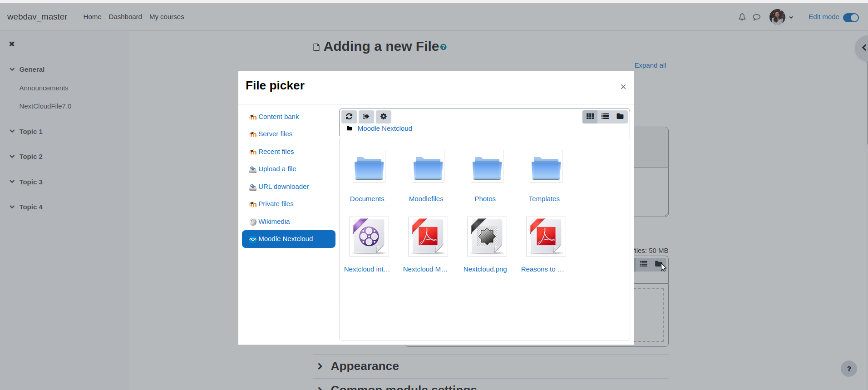Click the logout icon in file picker toolbar
This screenshot has width=868, height=390.
click(366, 117)
